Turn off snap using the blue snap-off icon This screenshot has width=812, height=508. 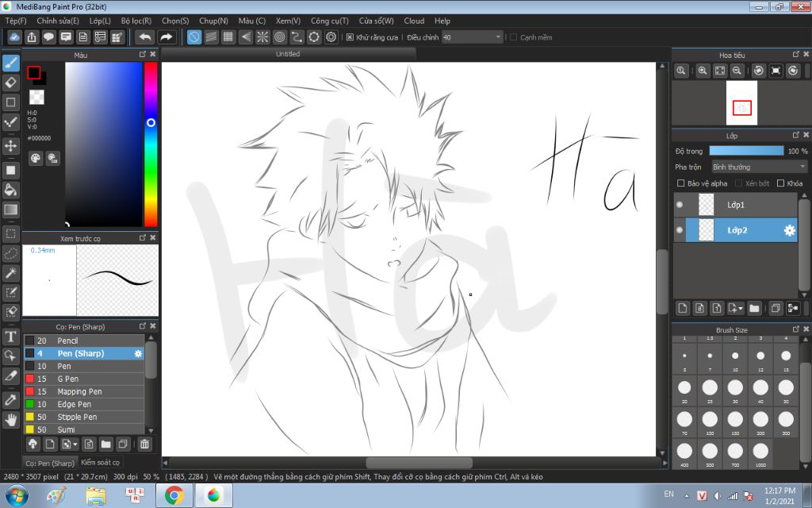click(x=194, y=37)
